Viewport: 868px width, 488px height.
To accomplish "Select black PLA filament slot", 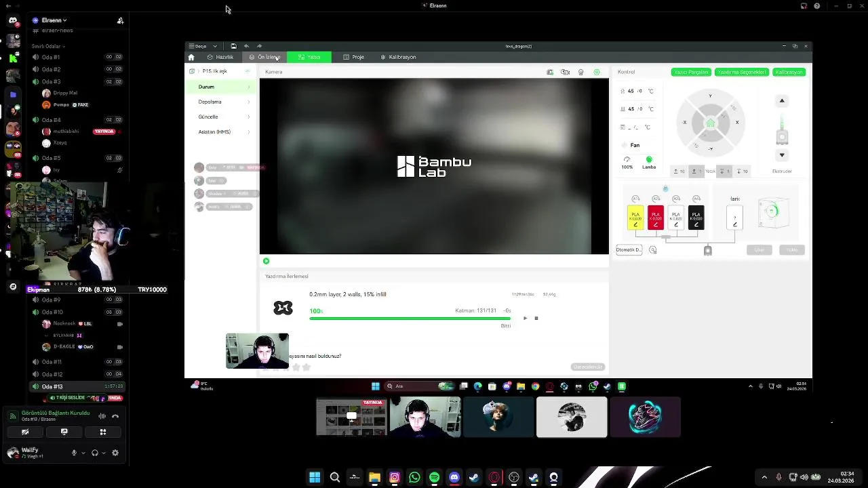I will point(696,218).
